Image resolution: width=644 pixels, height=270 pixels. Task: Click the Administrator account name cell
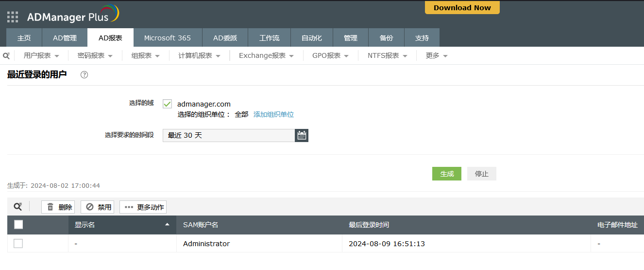(x=206, y=244)
